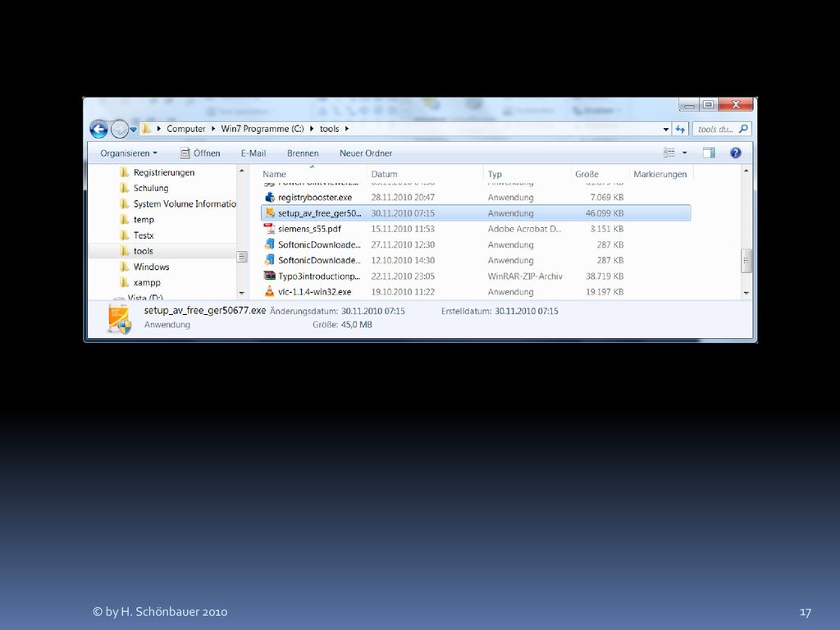Select tools segment in the address breadcrumb
This screenshot has height=630, width=840.
click(x=330, y=129)
